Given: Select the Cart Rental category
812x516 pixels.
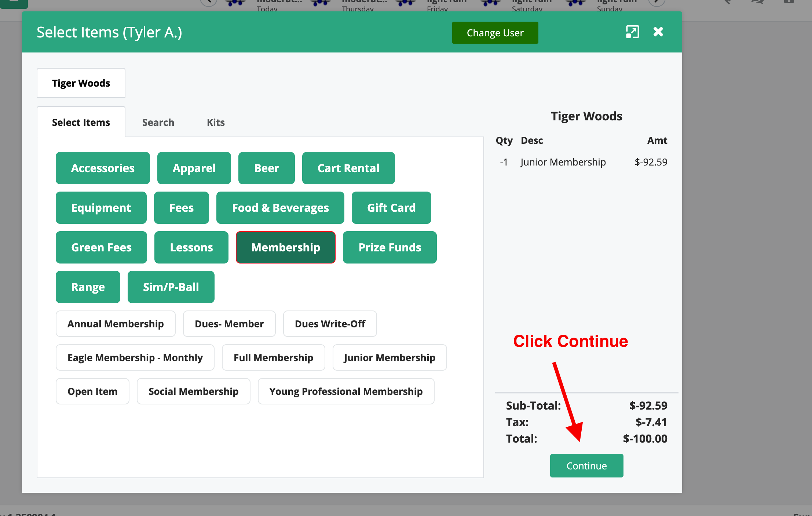Looking at the screenshot, I should (348, 168).
